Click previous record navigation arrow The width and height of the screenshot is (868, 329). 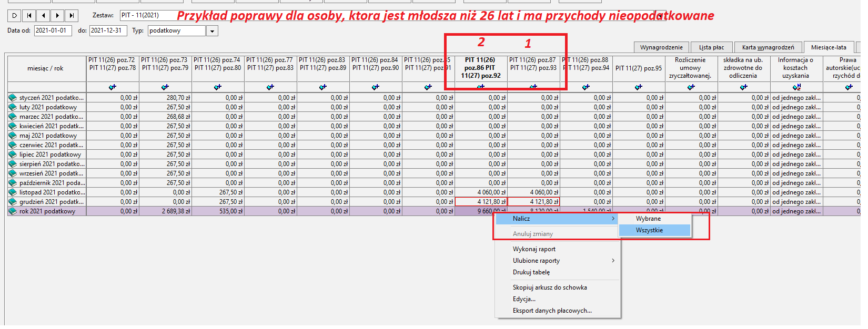(43, 16)
